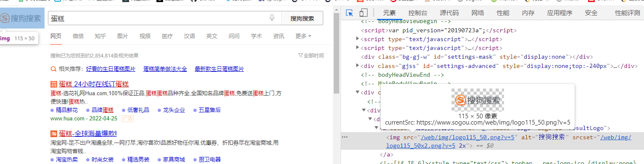Expand the second collapsed script type="text/javascript" node

click(x=358, y=48)
